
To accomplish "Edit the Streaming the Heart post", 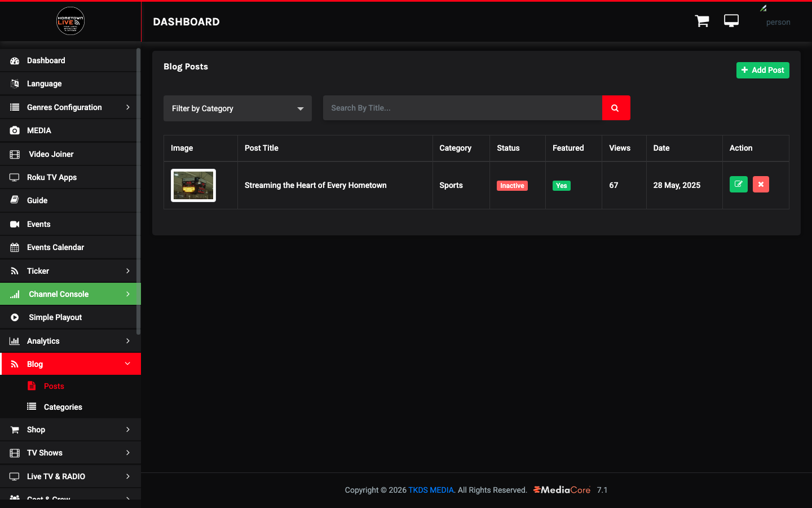I will click(738, 185).
